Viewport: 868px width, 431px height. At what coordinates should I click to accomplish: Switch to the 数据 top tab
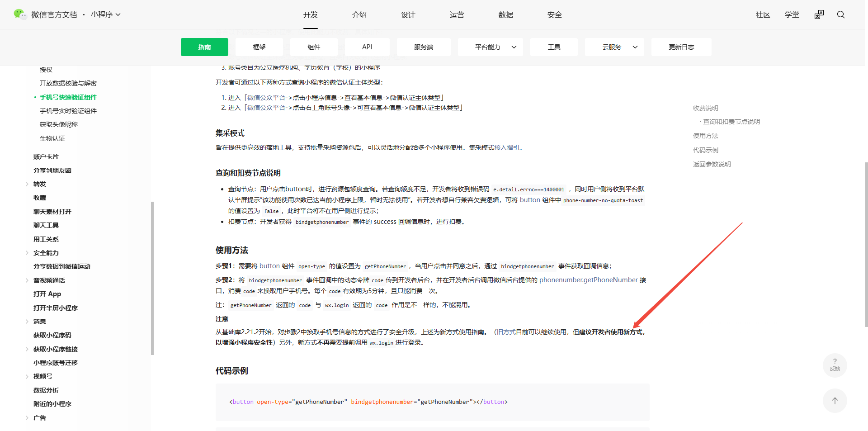(x=506, y=14)
